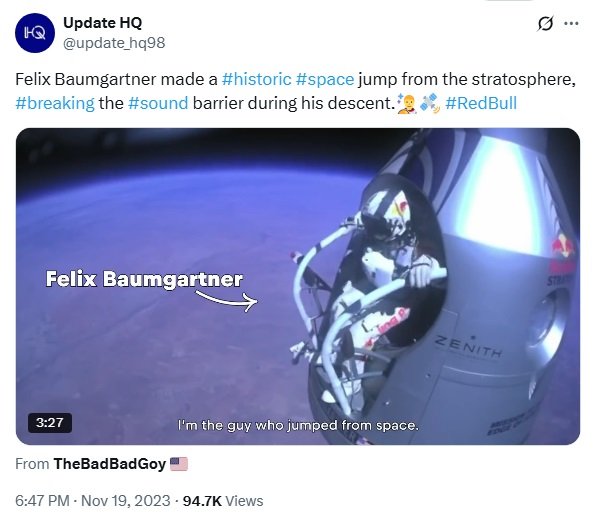Screen dimensions: 597x524
Task: Open the #historic hashtag
Action: tap(256, 80)
